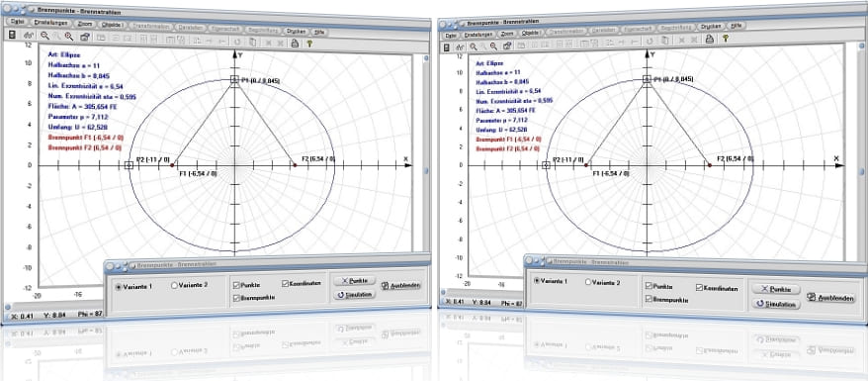Click first magnifier zoom icon, right window
The height and width of the screenshot is (381, 868).
(x=474, y=47)
